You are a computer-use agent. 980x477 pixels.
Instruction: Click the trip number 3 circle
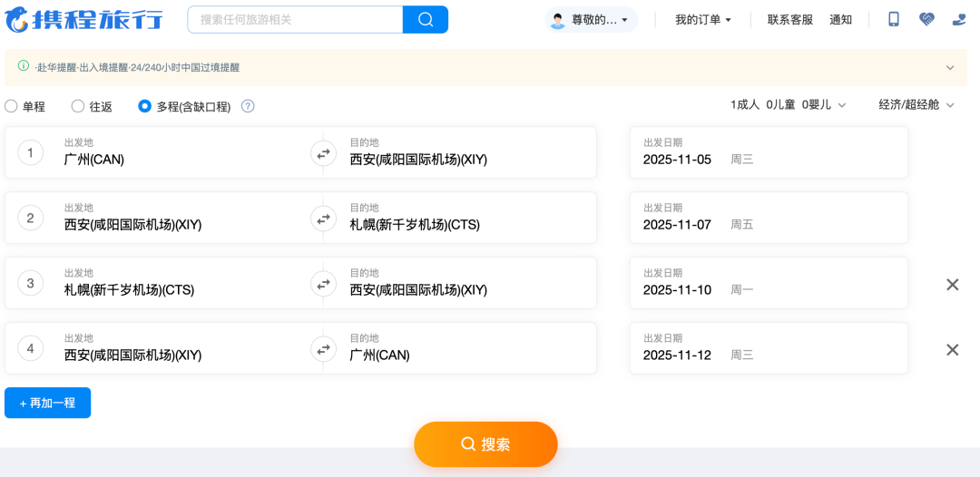point(31,284)
